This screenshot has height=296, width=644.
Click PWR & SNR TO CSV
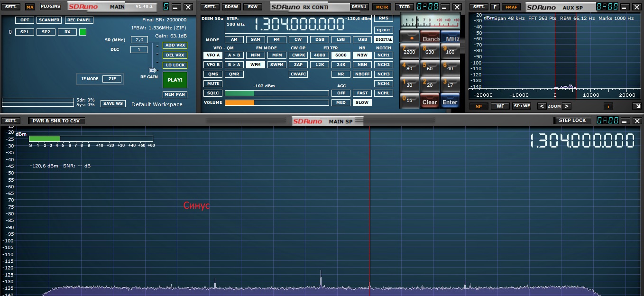[x=56, y=120]
